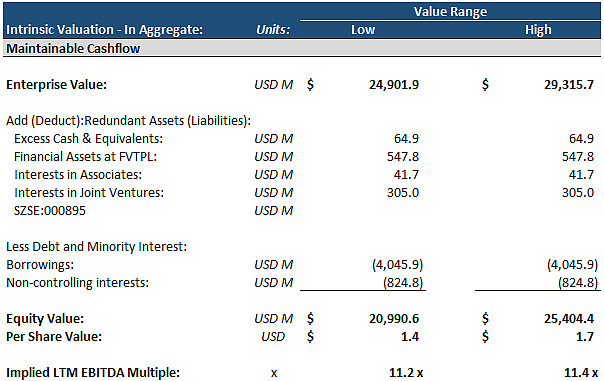Select Low Implied LTM EBITDA Multiple 11.2 x
Image resolution: width=604 pixels, height=381 pixels.
pyautogui.click(x=406, y=373)
